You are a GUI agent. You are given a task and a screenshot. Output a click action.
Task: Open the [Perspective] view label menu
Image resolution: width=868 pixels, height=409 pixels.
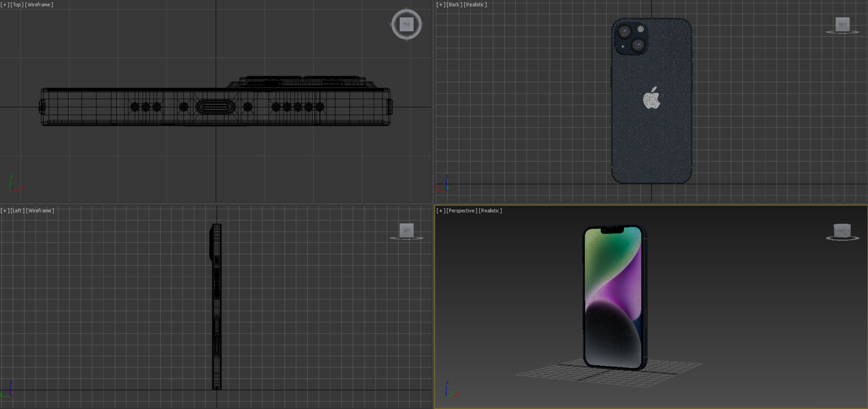click(x=462, y=211)
